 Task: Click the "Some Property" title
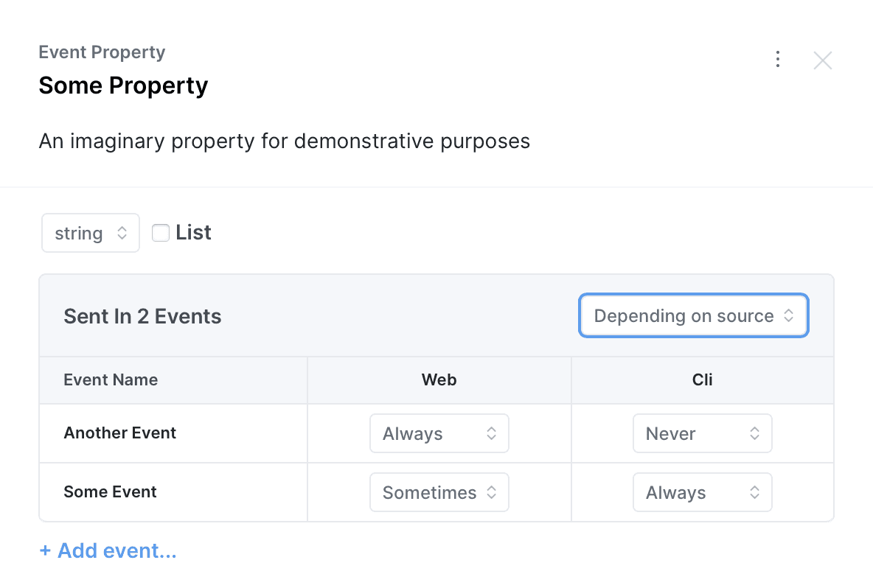122,85
